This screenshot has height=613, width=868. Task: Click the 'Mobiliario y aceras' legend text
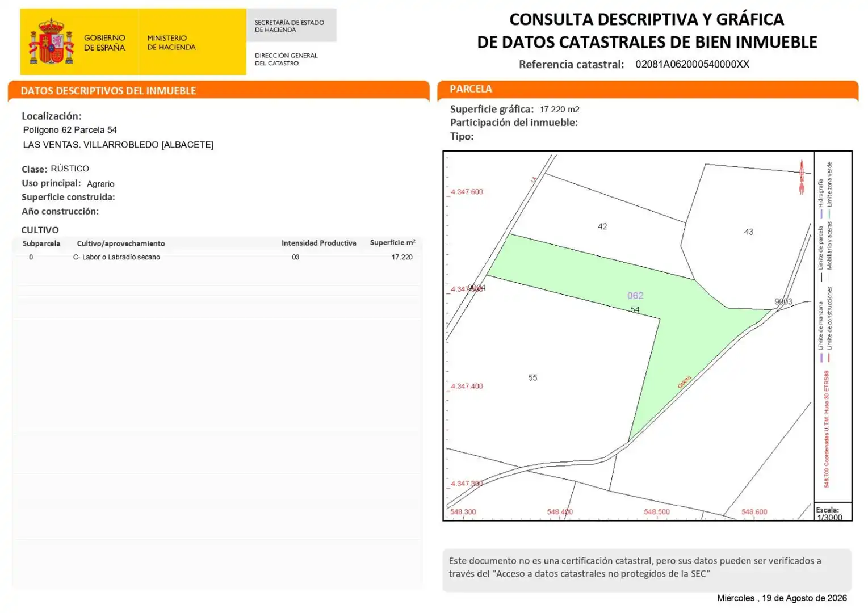click(829, 246)
